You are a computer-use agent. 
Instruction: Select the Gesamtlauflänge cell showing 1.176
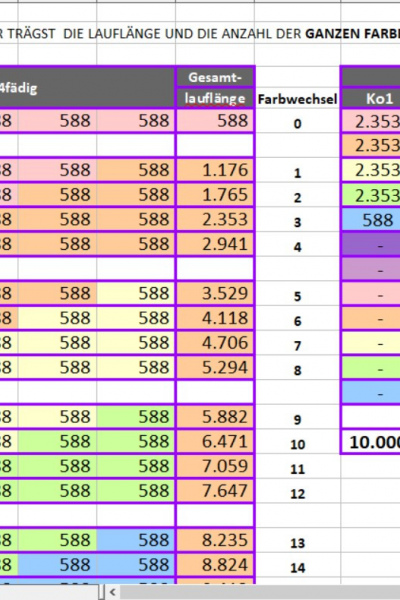pyautogui.click(x=215, y=170)
